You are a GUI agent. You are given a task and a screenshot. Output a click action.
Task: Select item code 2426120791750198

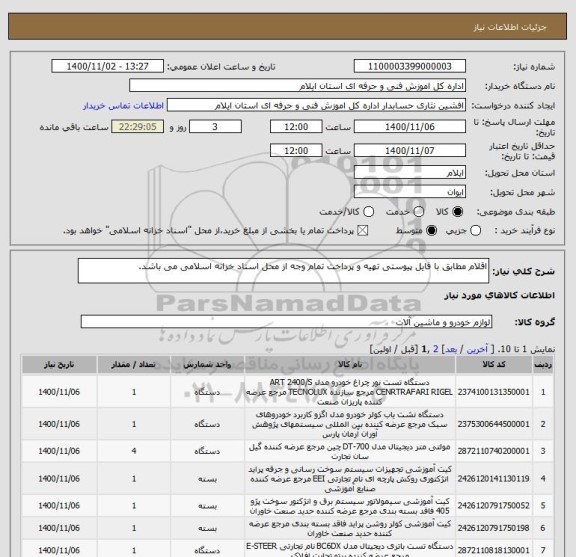point(494,528)
